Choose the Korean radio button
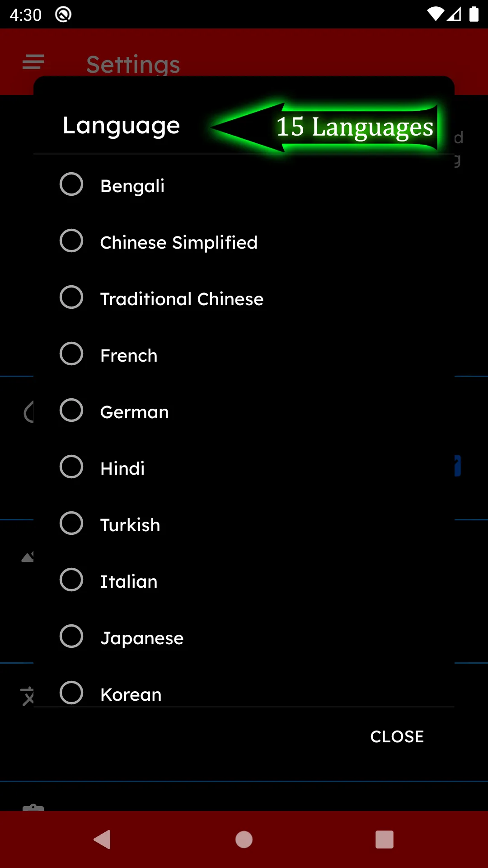This screenshot has width=488, height=868. (x=71, y=693)
